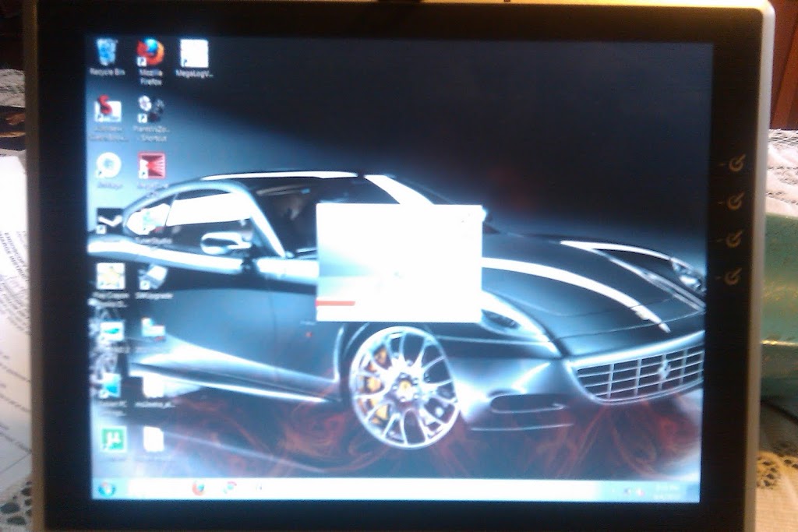Open the msDemo file icon
This screenshot has width=798, height=532.
click(154, 390)
